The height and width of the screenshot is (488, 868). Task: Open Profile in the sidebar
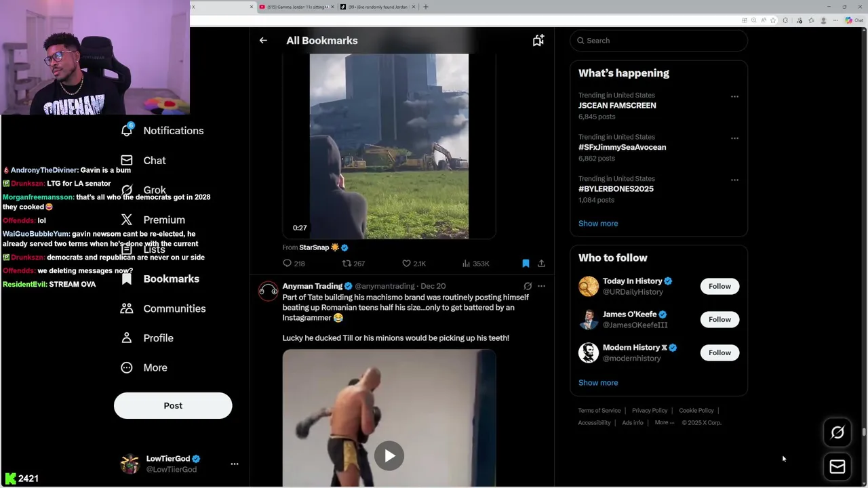tap(147, 338)
